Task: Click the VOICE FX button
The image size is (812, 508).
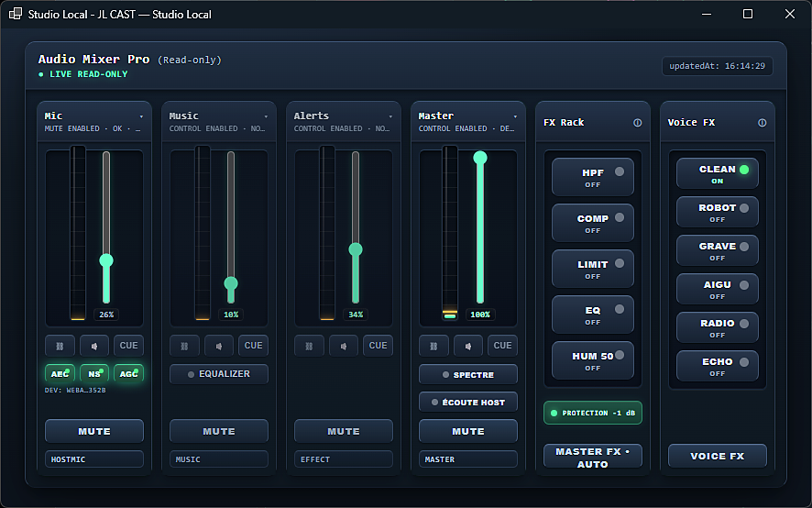Action: coord(718,456)
